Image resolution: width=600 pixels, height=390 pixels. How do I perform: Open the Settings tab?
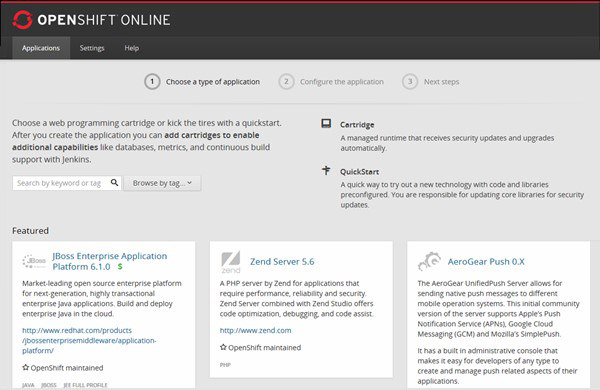click(x=92, y=48)
